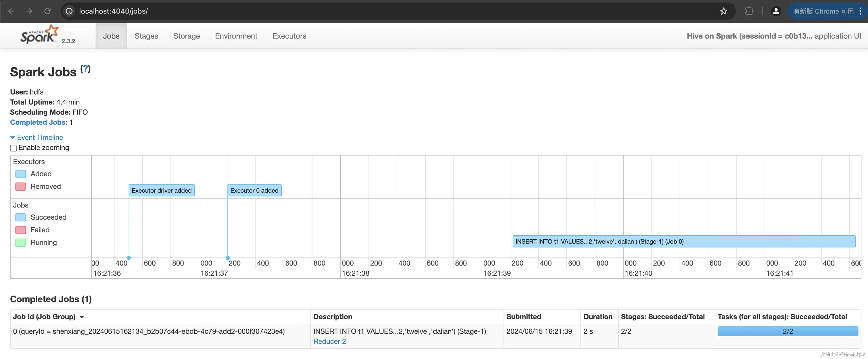Click browser back arrow

click(x=11, y=11)
